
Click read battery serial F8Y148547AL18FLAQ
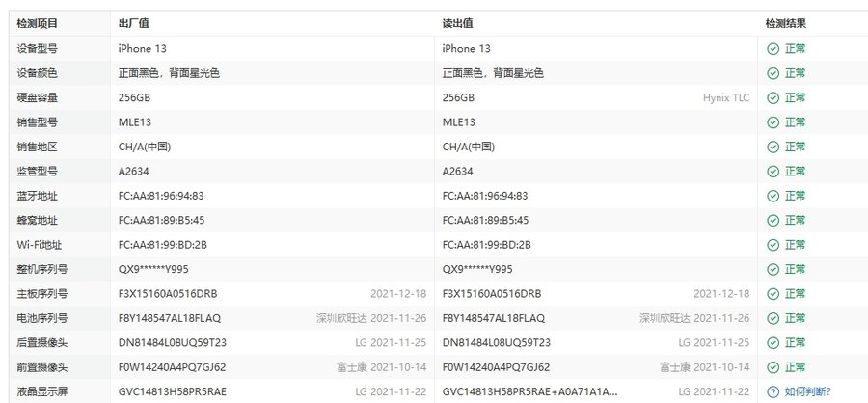[493, 318]
